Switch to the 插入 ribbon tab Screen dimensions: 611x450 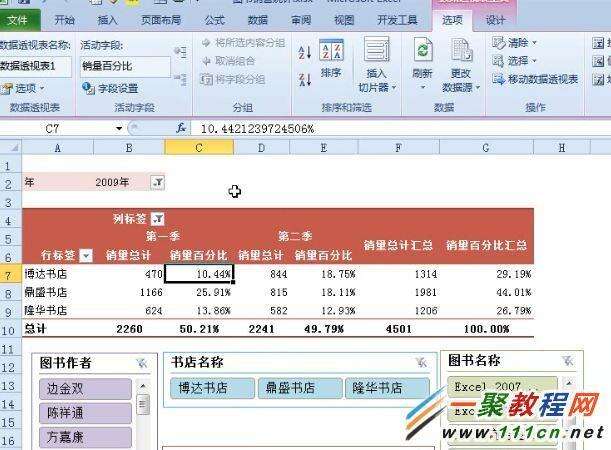tap(108, 20)
